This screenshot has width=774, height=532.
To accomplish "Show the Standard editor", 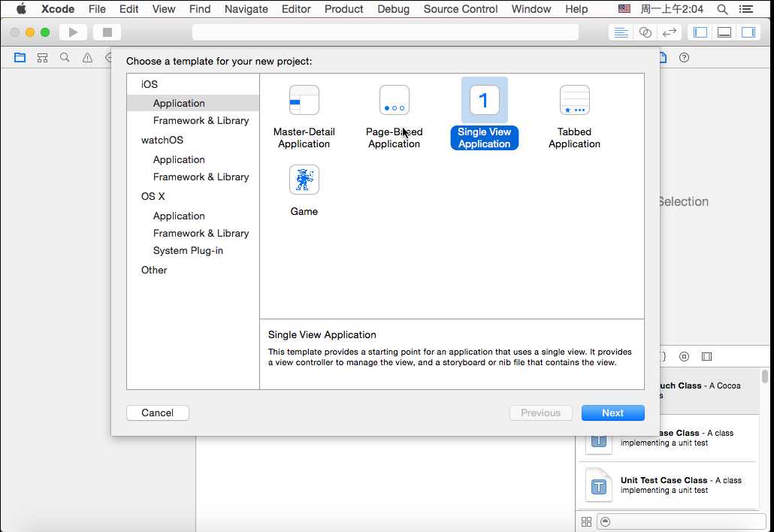I will [621, 32].
